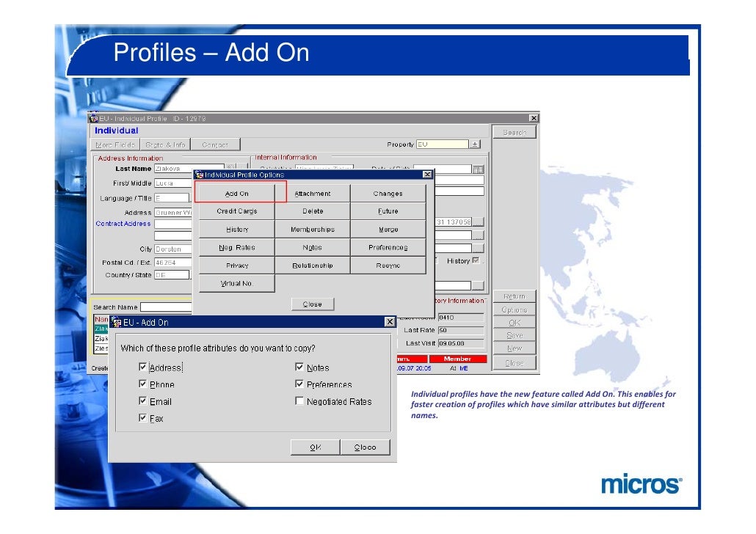This screenshot has height=534, width=756.
Task: Uncheck the Address checkbox
Action: click(143, 367)
